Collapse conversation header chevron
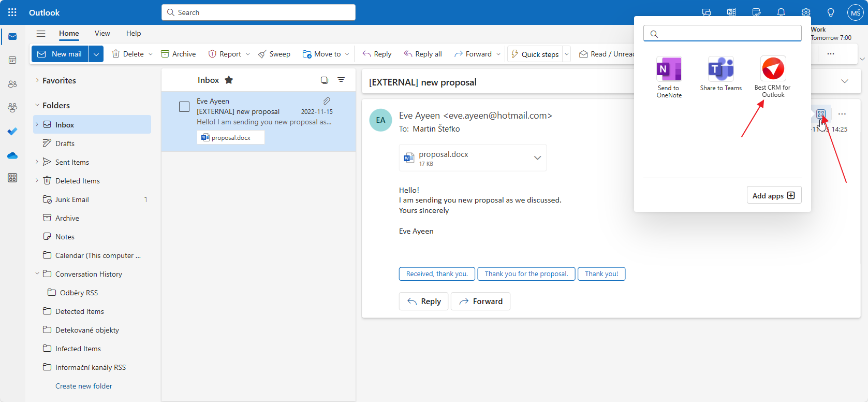868x402 pixels. (845, 81)
